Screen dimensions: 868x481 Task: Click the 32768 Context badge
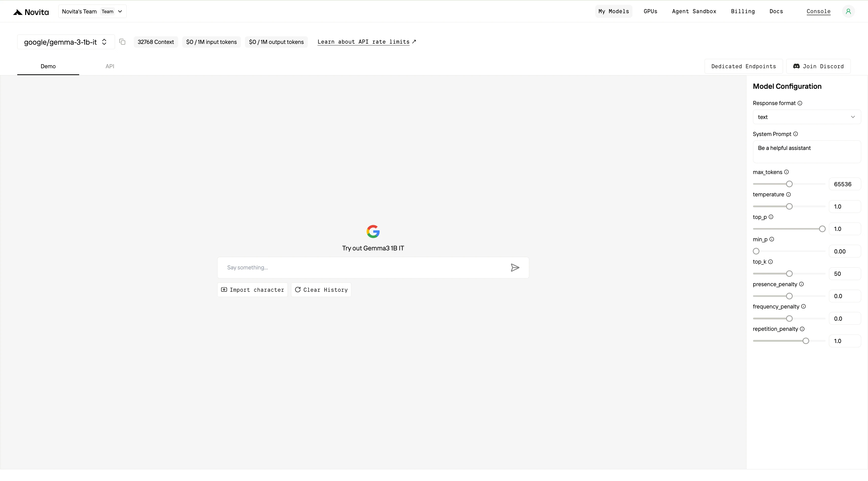click(x=156, y=42)
